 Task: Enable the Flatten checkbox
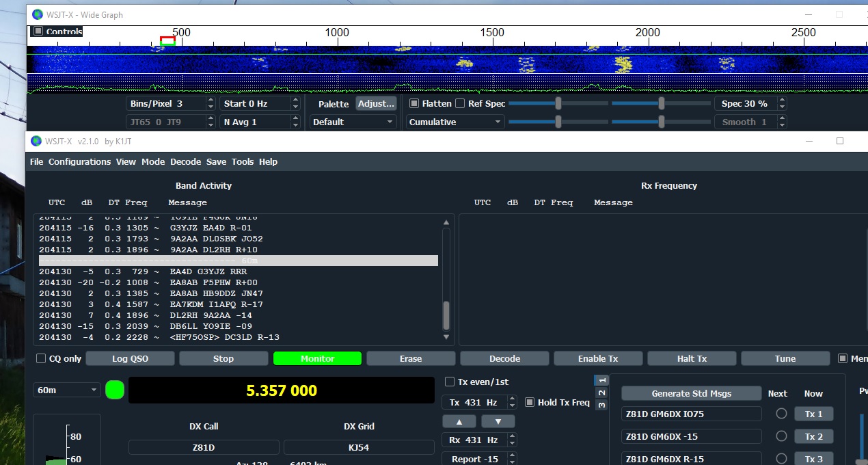point(413,103)
